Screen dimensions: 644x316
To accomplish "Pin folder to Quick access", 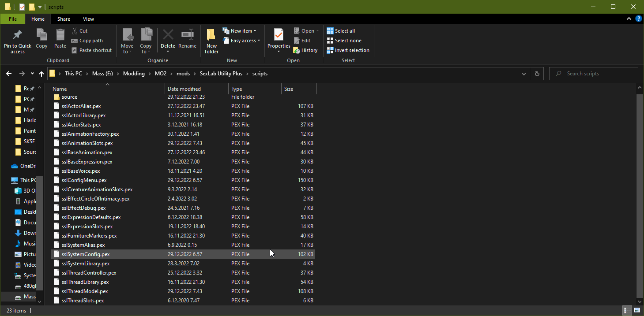I will 18,41.
